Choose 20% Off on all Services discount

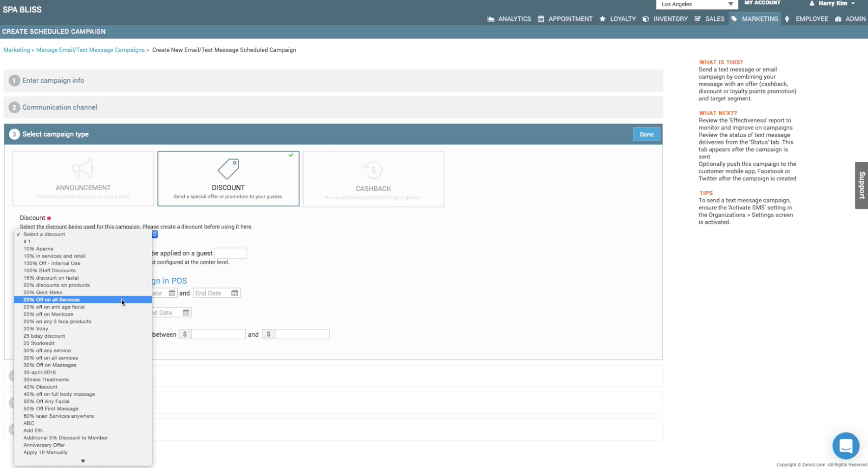point(52,300)
